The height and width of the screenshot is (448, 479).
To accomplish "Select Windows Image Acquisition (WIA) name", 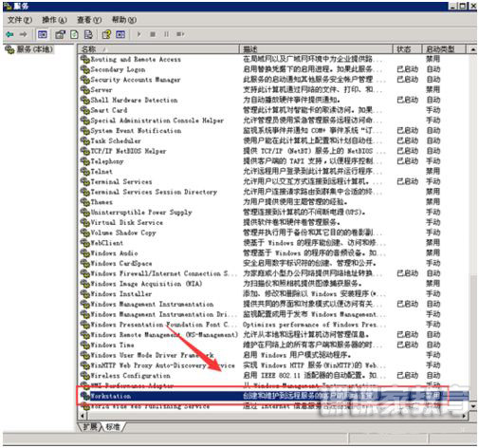I will 146,284.
